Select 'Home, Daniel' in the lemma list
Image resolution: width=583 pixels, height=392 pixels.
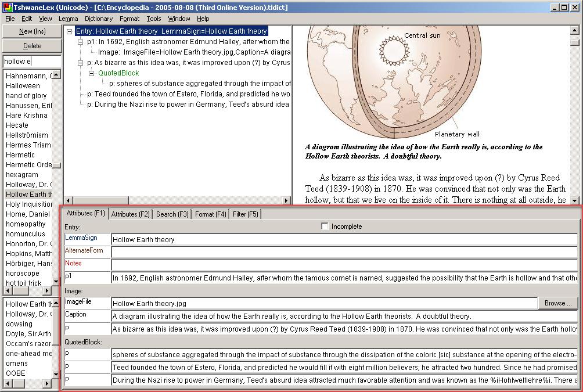[x=27, y=214]
